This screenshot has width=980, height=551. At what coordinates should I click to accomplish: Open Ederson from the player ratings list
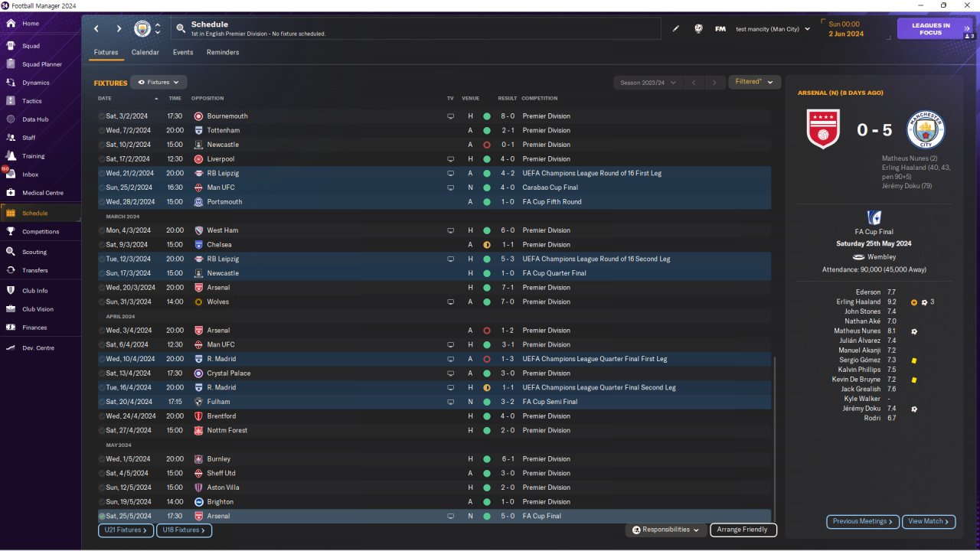tap(868, 292)
